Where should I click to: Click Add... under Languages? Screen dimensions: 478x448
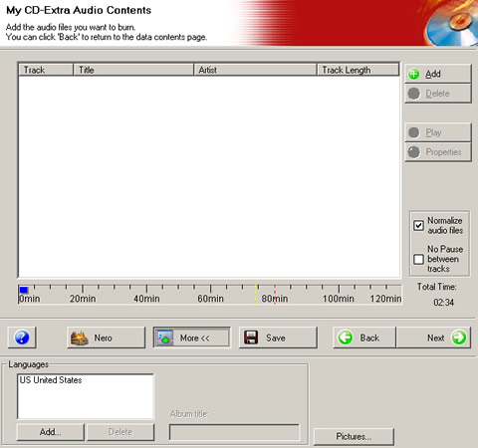51,432
